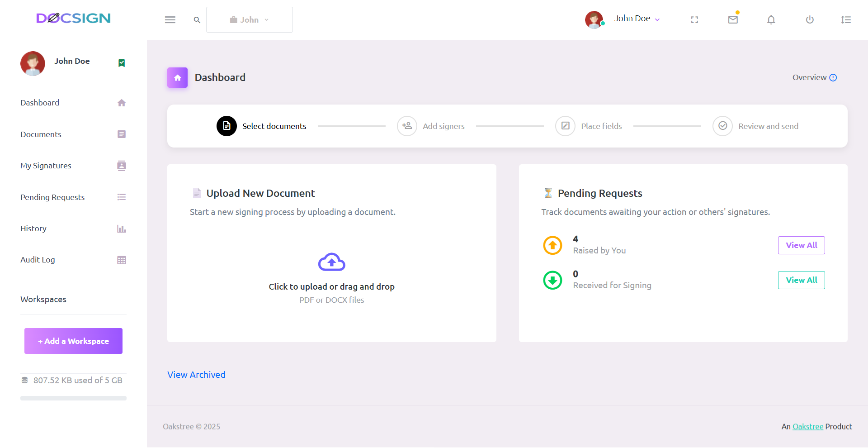Click the Received for Signing download arrow indicator

(x=552, y=280)
